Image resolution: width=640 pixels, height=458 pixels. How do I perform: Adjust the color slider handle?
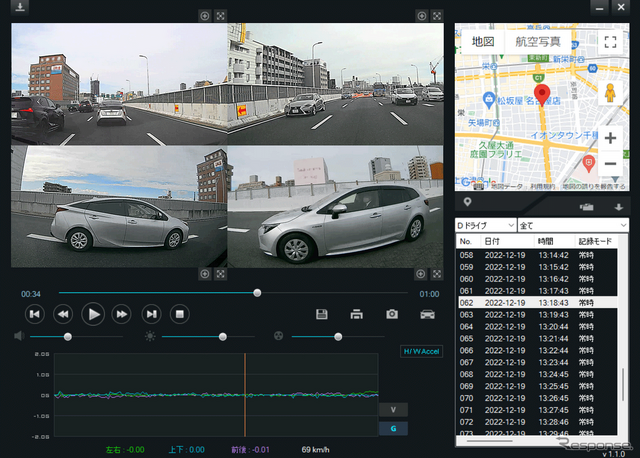coord(338,337)
